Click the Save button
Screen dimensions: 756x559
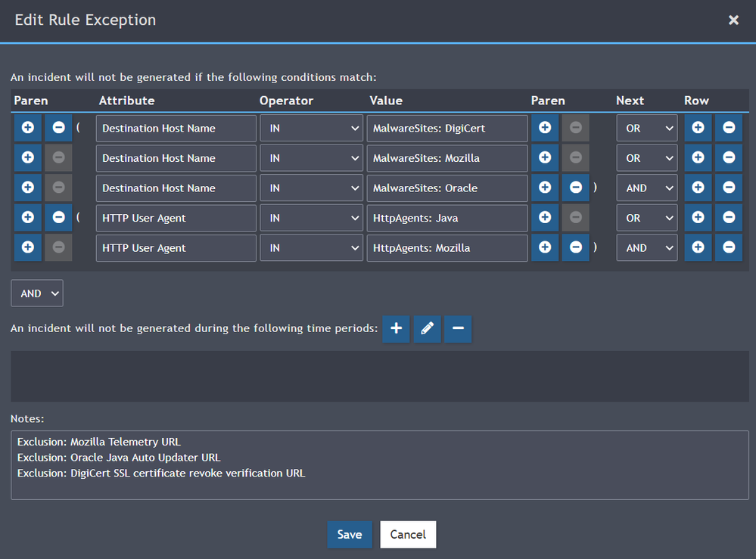point(349,534)
